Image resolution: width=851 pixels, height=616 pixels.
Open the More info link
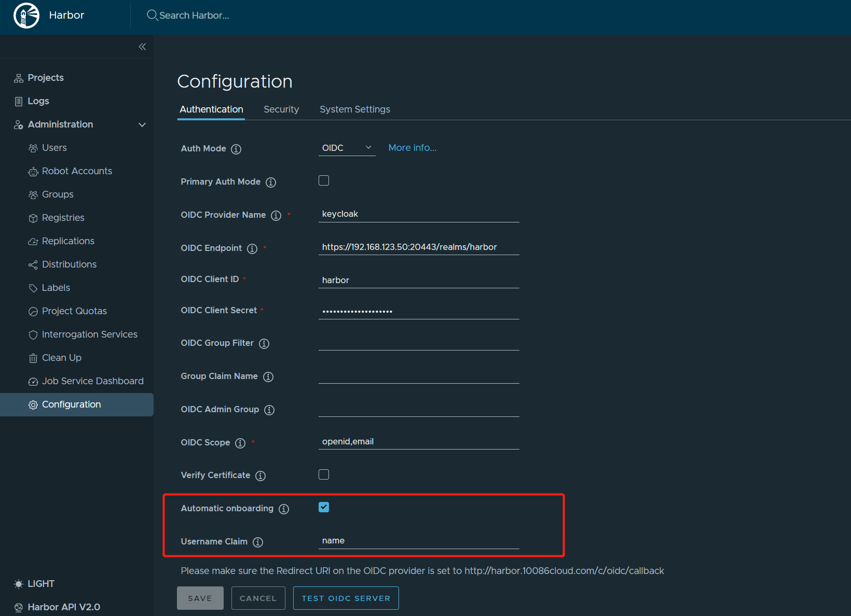pos(412,147)
